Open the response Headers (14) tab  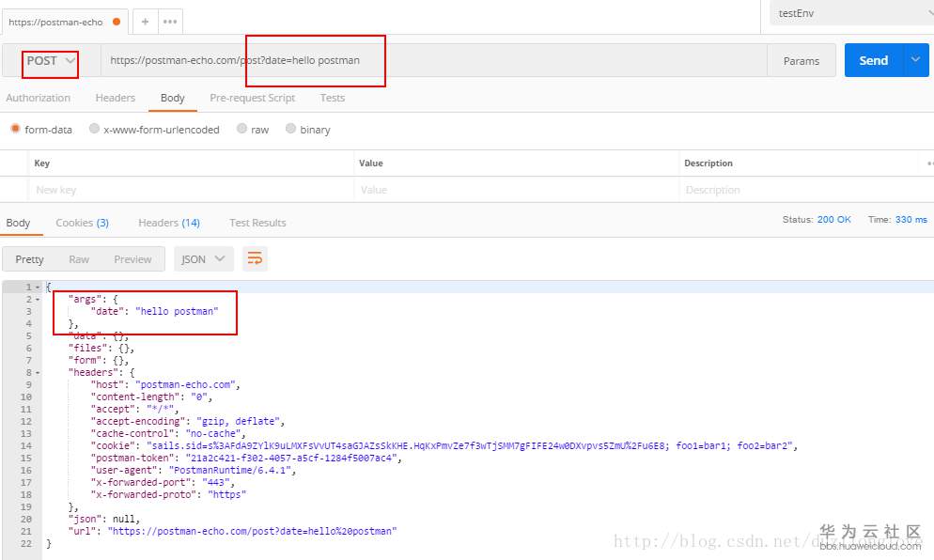(169, 223)
